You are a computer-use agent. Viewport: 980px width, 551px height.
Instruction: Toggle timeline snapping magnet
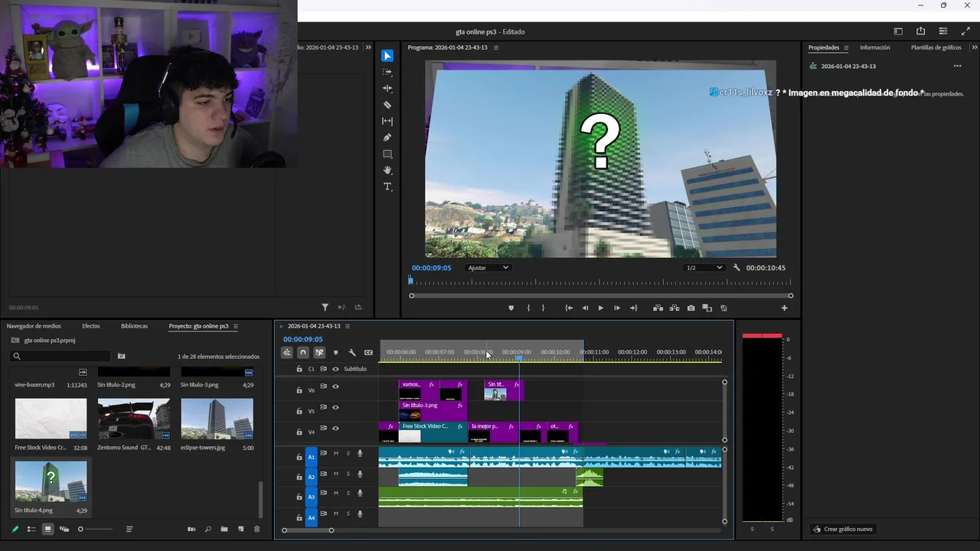point(303,353)
